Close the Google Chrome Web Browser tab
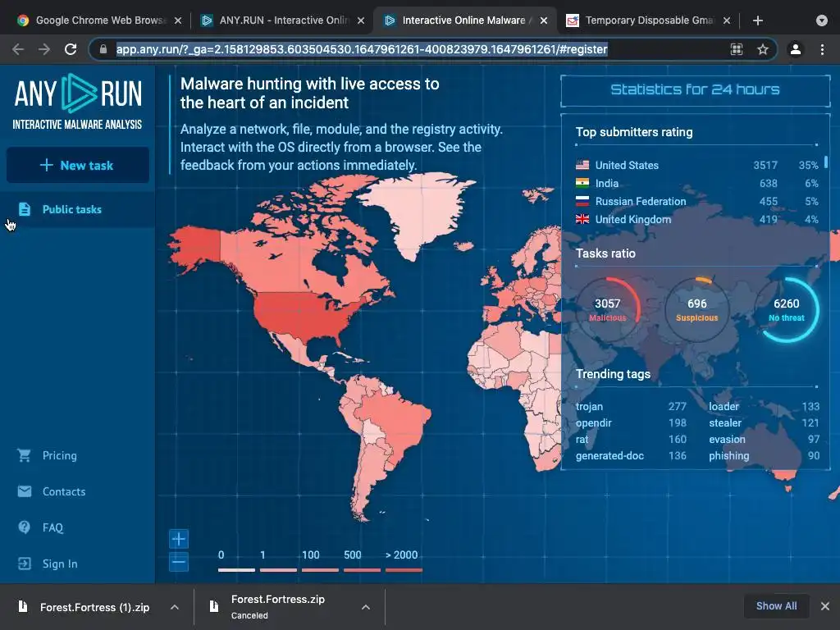The width and height of the screenshot is (840, 630). coord(178,21)
